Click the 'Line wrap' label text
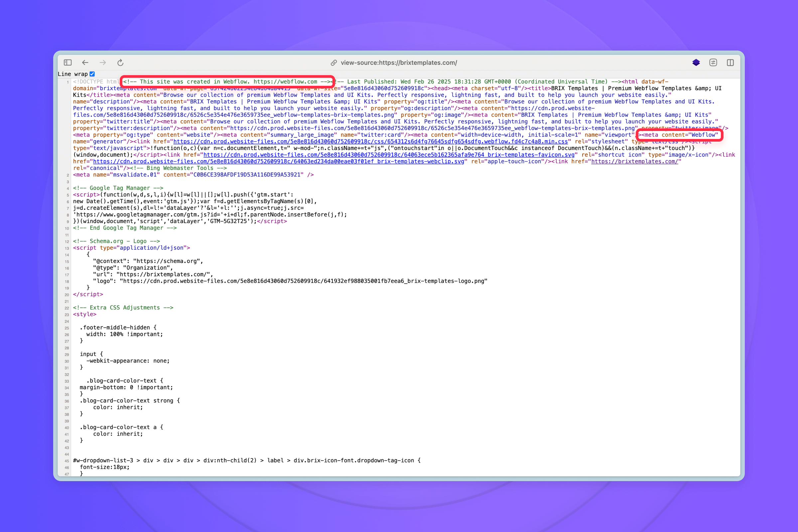Screen dimensions: 798x532 pos(72,74)
